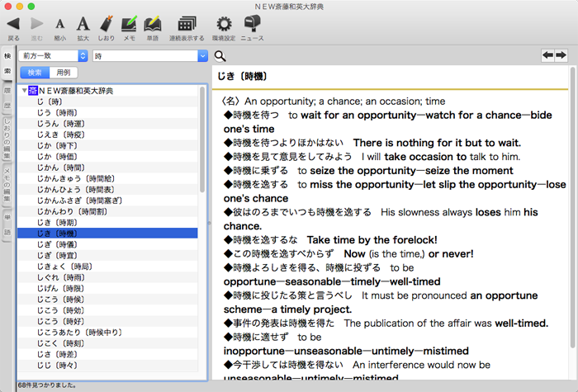Switch to the 検索 tab
The image size is (578, 392).
coord(35,73)
